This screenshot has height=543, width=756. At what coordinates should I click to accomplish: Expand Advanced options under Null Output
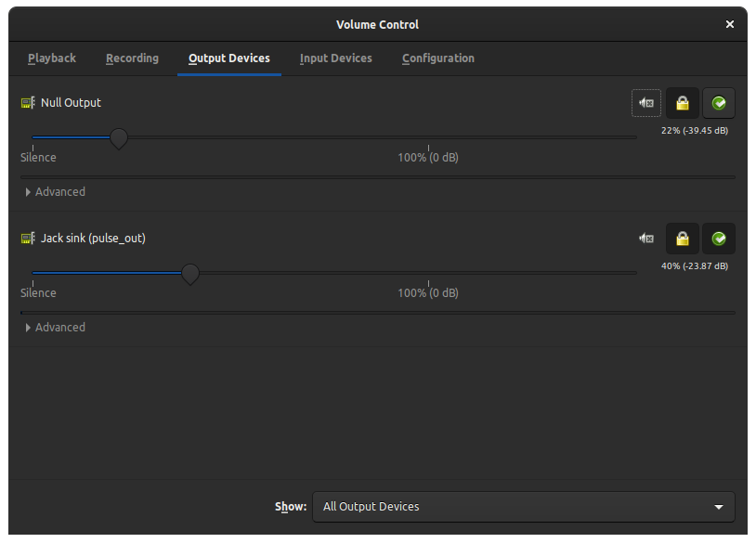pos(55,192)
